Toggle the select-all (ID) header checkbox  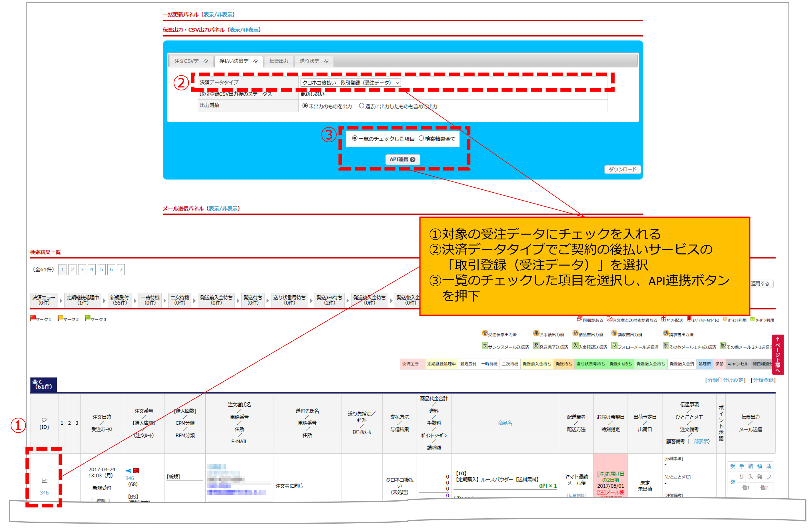click(x=44, y=421)
